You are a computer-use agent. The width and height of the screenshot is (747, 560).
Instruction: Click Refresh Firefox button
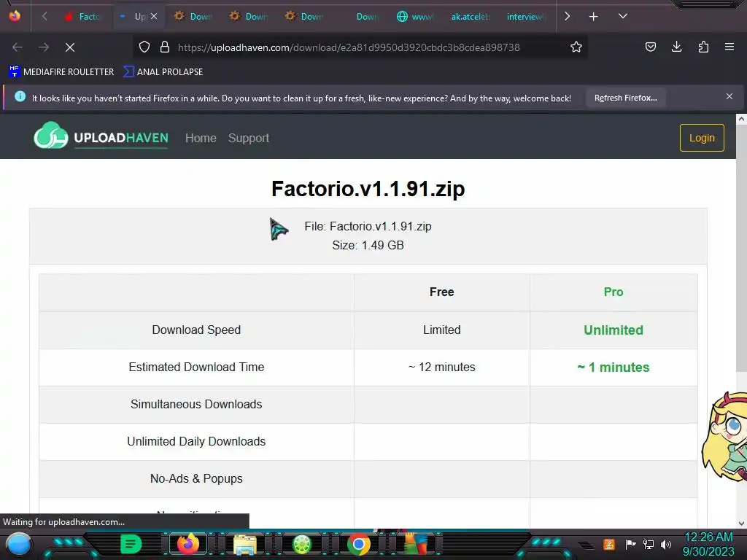625,98
